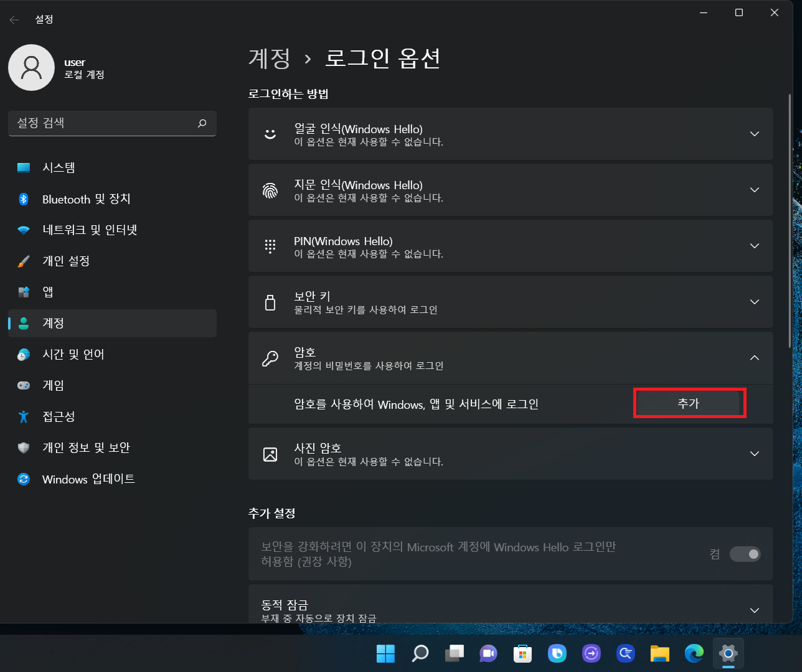The height and width of the screenshot is (672, 802).
Task: Click the user profile avatar picture
Action: pyautogui.click(x=31, y=68)
